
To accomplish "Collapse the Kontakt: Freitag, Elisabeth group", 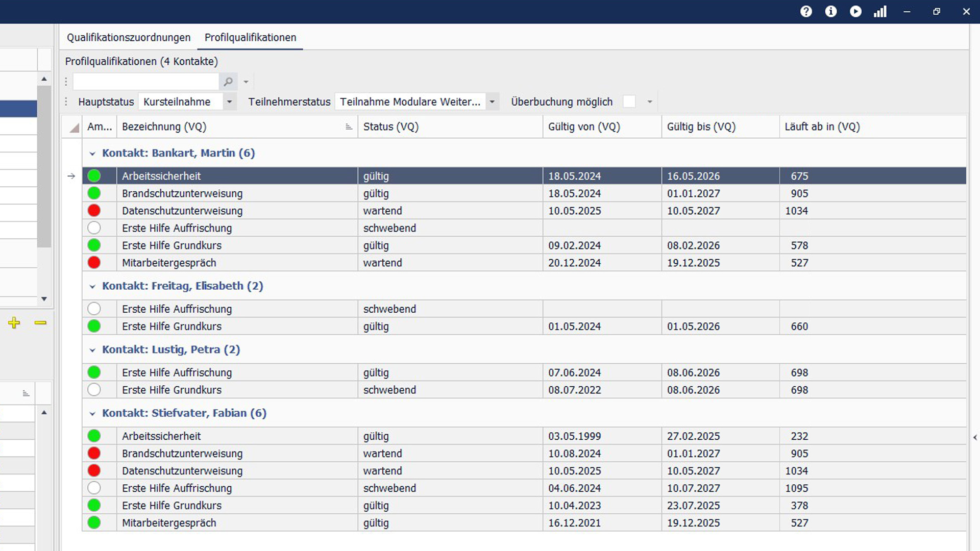I will (x=92, y=286).
